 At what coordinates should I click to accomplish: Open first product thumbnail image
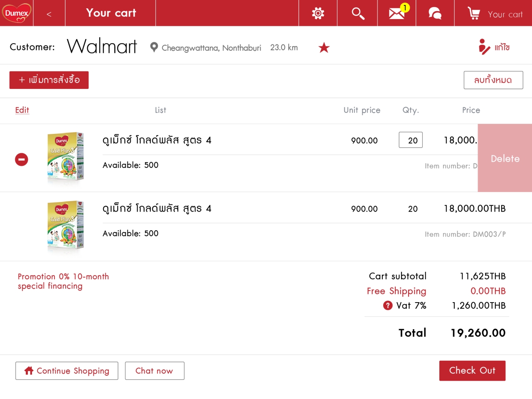(66, 156)
